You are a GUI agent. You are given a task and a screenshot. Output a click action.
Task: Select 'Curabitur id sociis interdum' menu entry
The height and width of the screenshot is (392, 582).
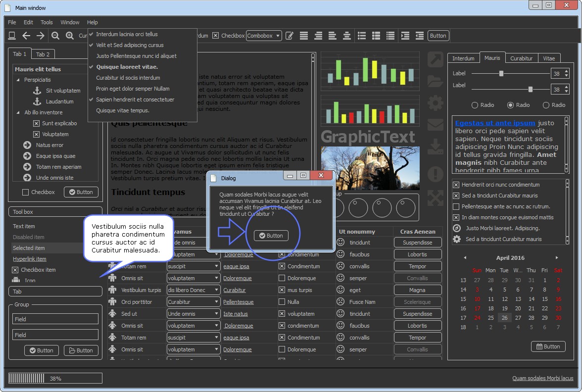coord(128,78)
